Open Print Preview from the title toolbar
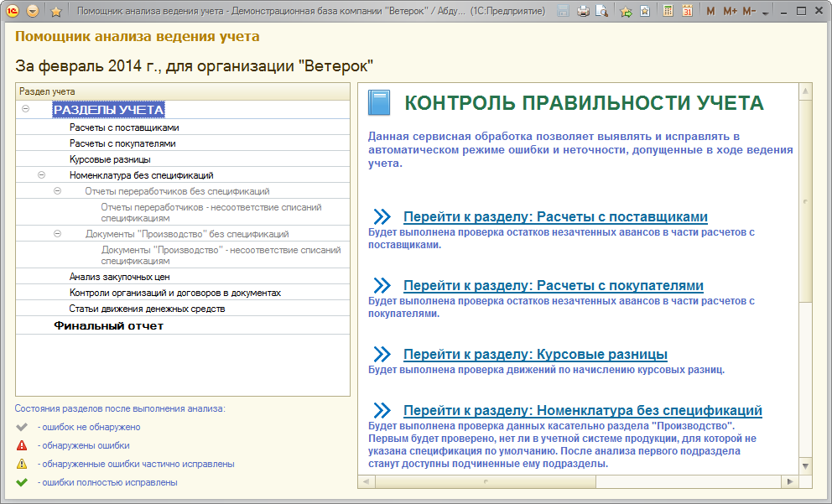Image resolution: width=832 pixels, height=504 pixels. pyautogui.click(x=601, y=12)
